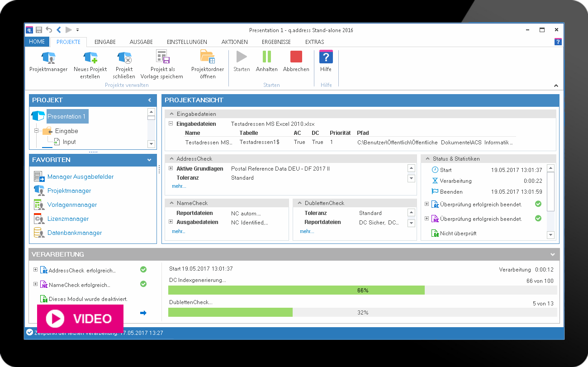Screen dimensions: 588x367
Task: Click the help question mark at ribbon right
Action: (558, 42)
